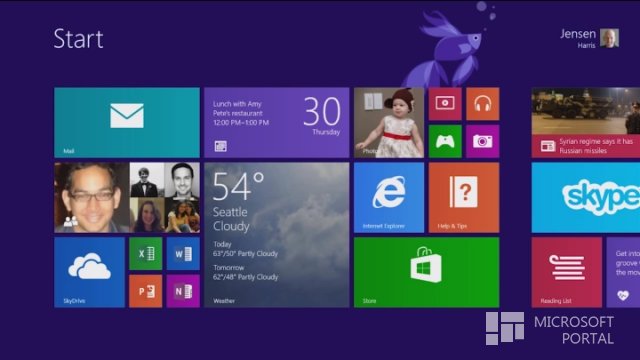
Task: Open the Health & Fitness heart tile
Action: coord(623,272)
